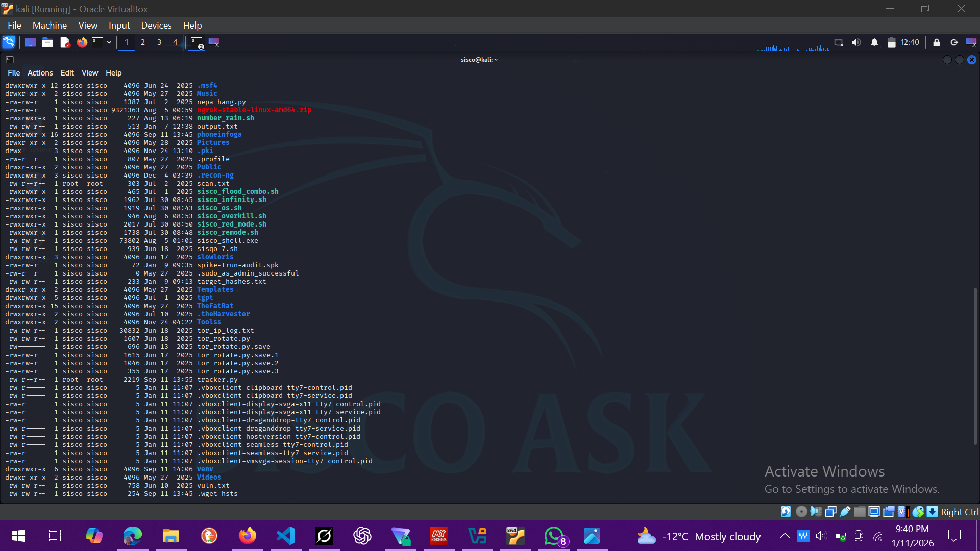Open the Kali network connection icon

pos(839,42)
